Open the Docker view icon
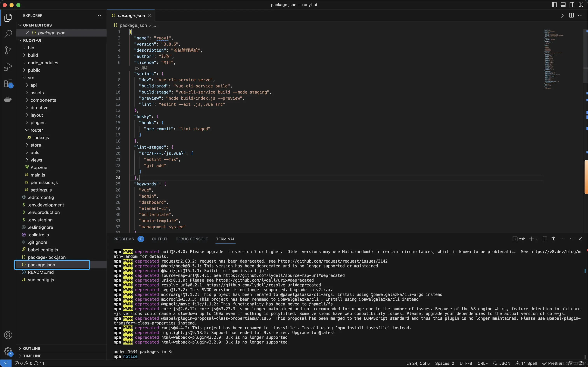 click(8, 100)
